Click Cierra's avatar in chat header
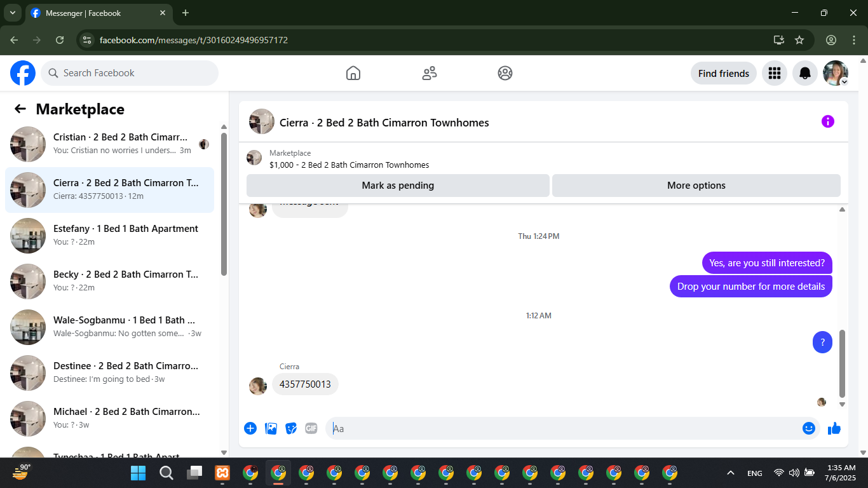The image size is (868, 488). (x=262, y=121)
